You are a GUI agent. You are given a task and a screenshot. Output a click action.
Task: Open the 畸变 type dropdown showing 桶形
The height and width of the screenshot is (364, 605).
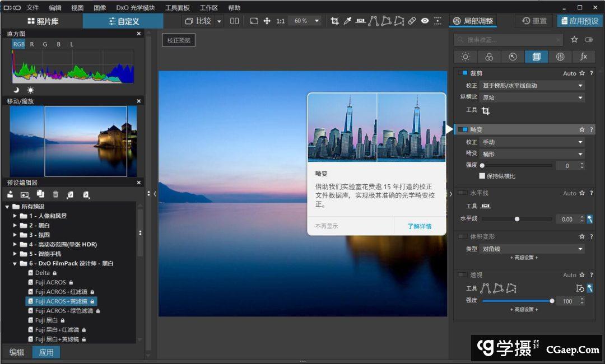pyautogui.click(x=532, y=154)
